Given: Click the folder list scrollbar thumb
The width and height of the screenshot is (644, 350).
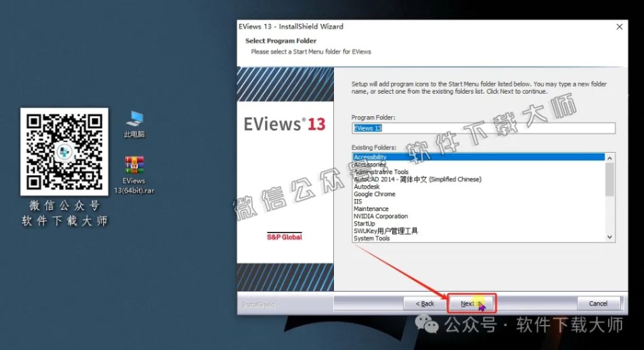Looking at the screenshot, I should [x=610, y=179].
